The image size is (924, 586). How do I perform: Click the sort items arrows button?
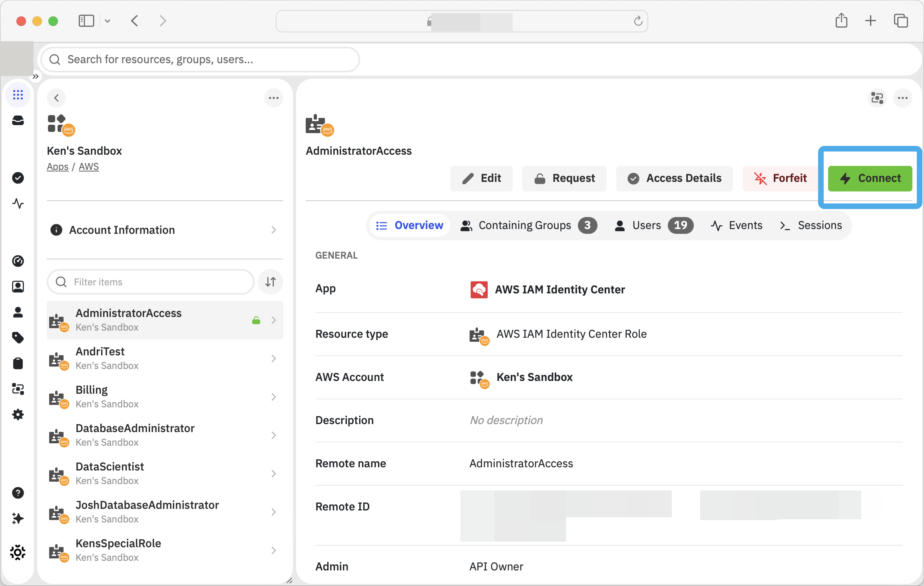(271, 282)
